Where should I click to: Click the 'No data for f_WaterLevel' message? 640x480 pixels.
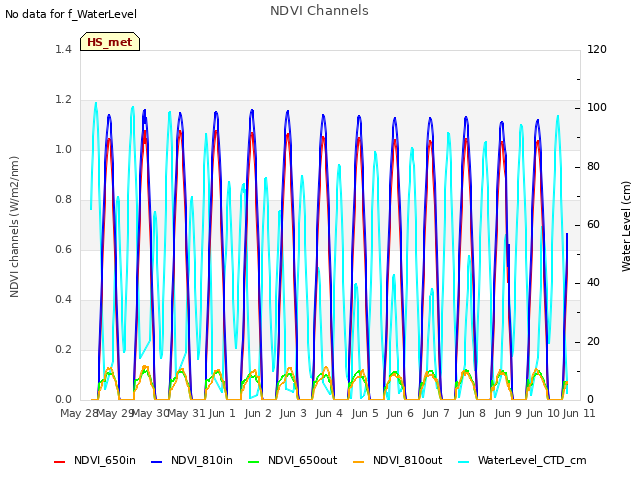coord(71,14)
